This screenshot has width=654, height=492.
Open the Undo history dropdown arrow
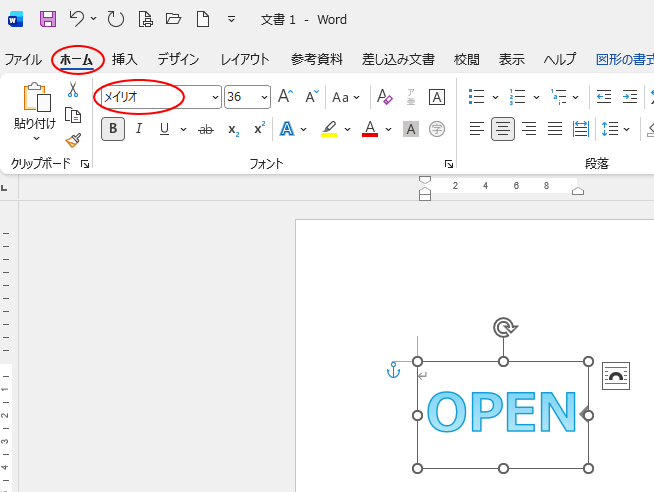pyautogui.click(x=94, y=18)
